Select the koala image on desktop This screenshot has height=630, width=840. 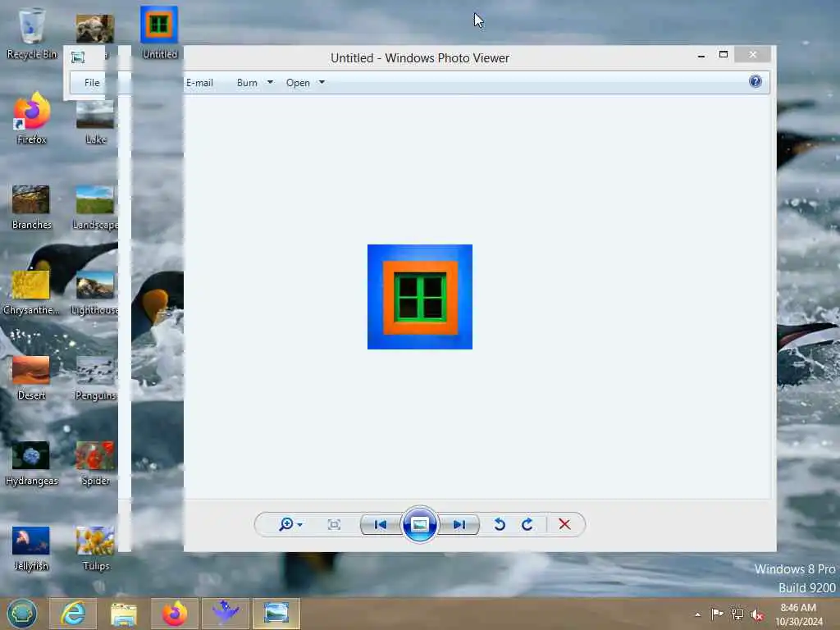tap(95, 30)
